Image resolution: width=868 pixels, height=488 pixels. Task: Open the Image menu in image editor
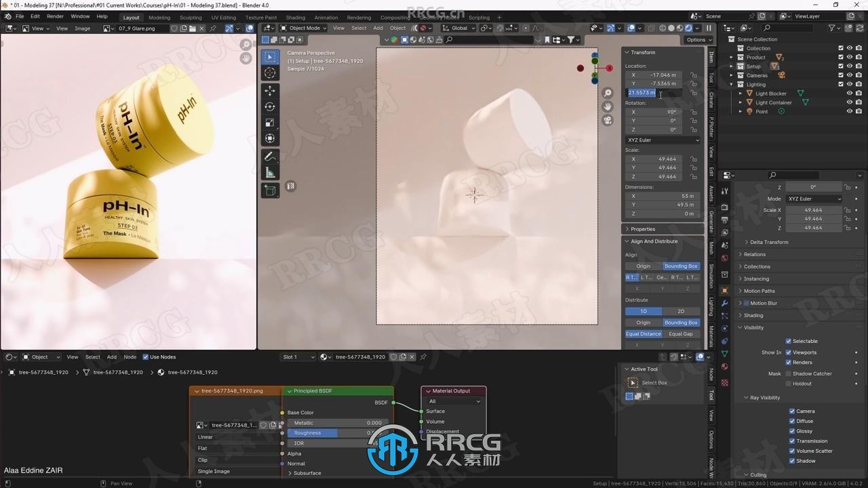(83, 28)
